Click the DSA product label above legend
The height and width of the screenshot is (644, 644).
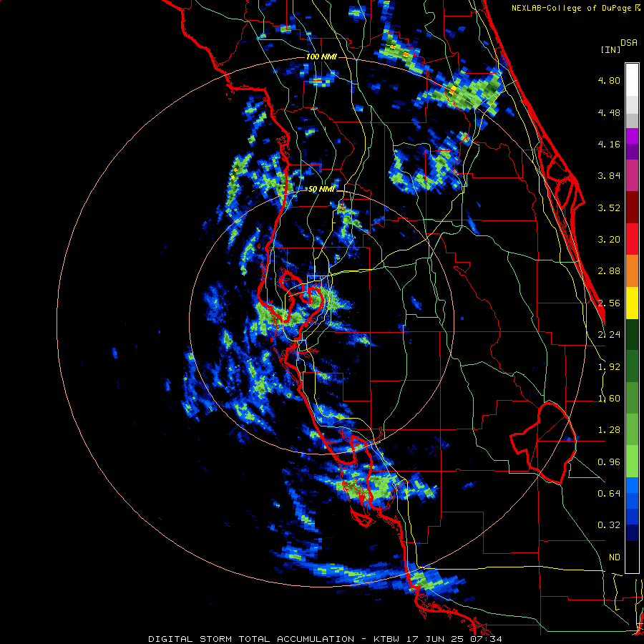[629, 43]
